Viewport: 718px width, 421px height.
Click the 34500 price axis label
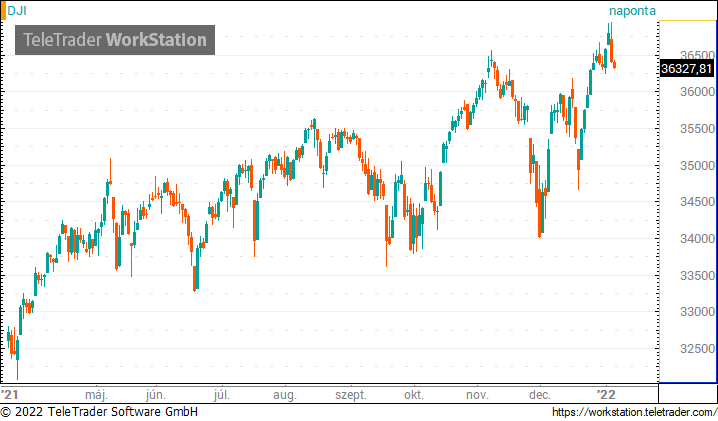pyautogui.click(x=697, y=202)
